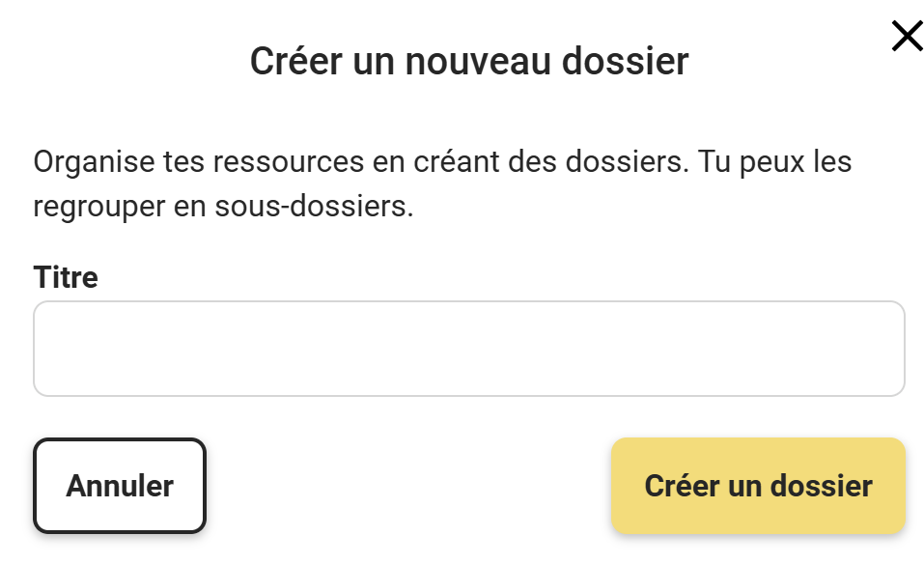
Task: Click the Titre field label
Action: click(66, 277)
